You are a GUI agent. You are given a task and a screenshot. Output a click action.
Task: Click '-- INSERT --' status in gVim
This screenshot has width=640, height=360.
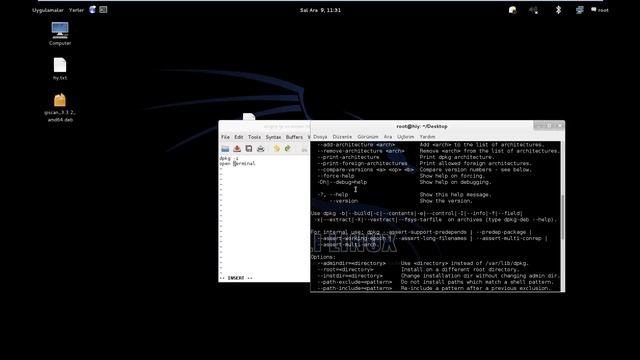(x=236, y=278)
